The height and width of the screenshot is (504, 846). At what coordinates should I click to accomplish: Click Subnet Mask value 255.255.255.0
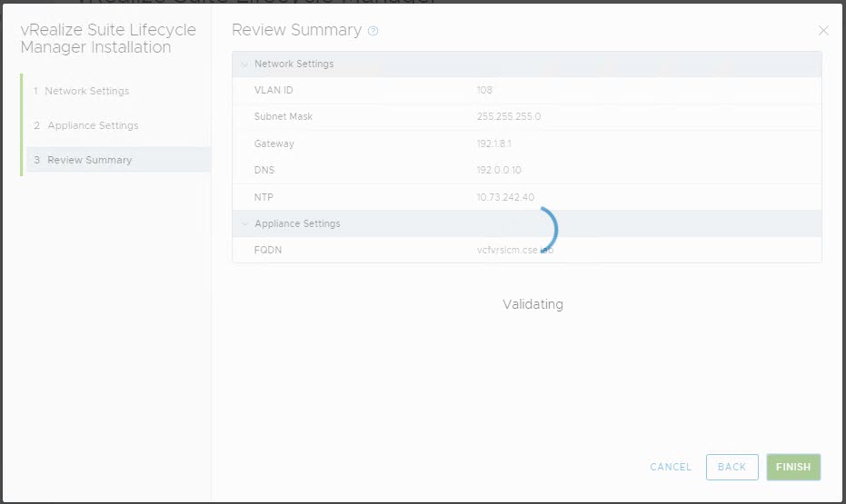[509, 116]
